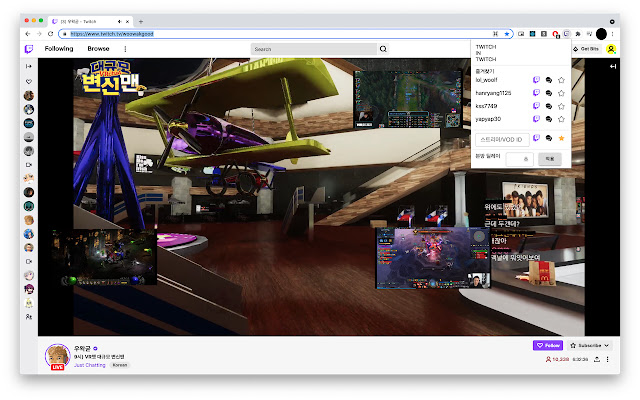Viewport: 640px width, 400px height.
Task: Collapse the chat panel arrow
Action: (613, 66)
